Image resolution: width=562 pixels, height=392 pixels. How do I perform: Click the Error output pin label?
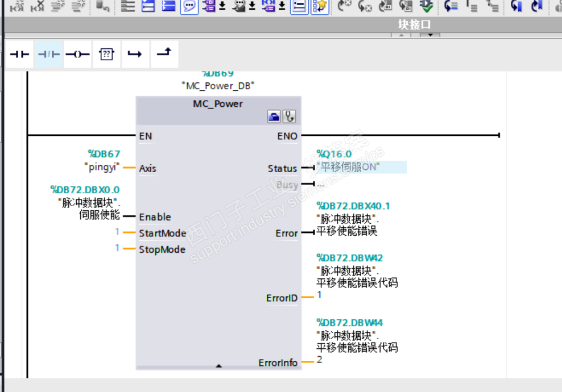point(286,233)
